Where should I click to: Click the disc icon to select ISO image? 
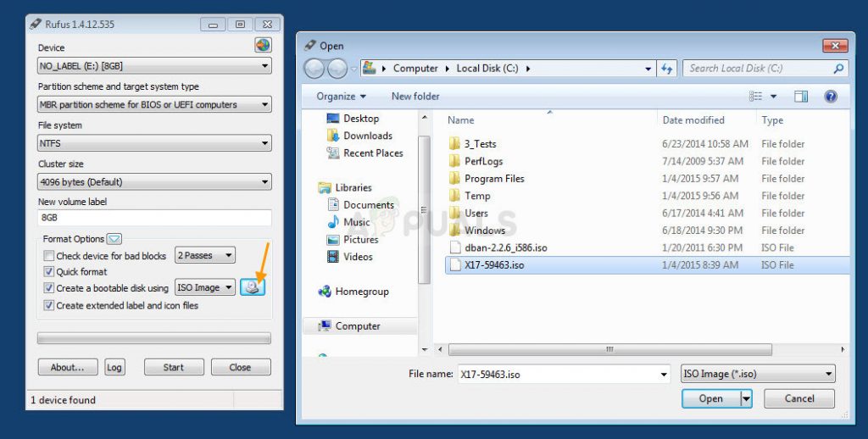(253, 287)
